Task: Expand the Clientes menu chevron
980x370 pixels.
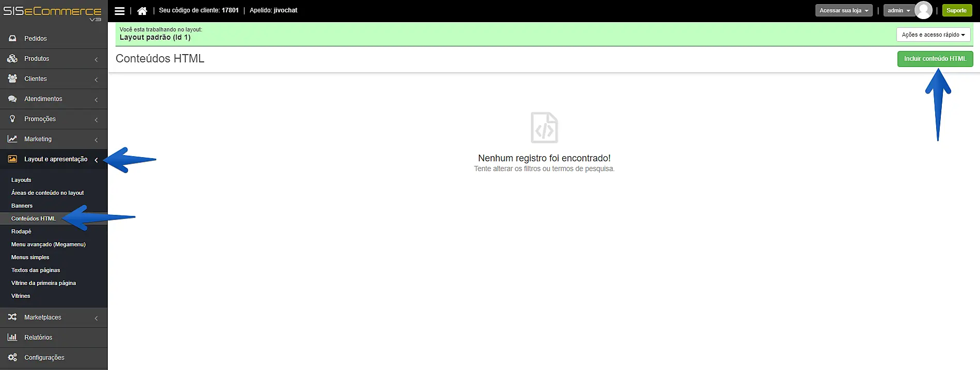Action: [96, 80]
